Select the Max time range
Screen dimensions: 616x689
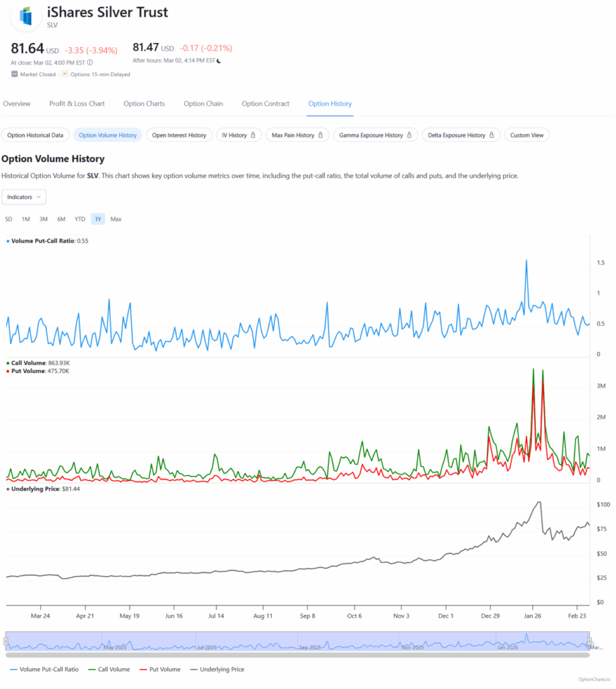point(116,219)
